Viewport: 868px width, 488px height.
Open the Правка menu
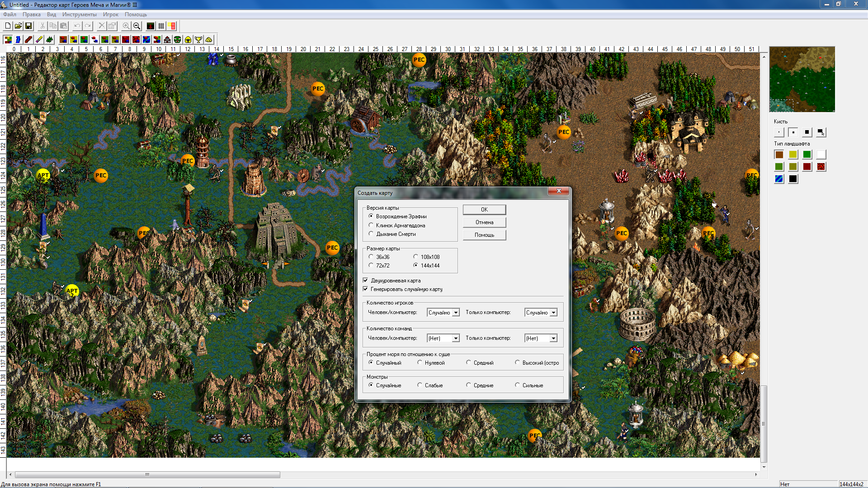click(x=32, y=14)
